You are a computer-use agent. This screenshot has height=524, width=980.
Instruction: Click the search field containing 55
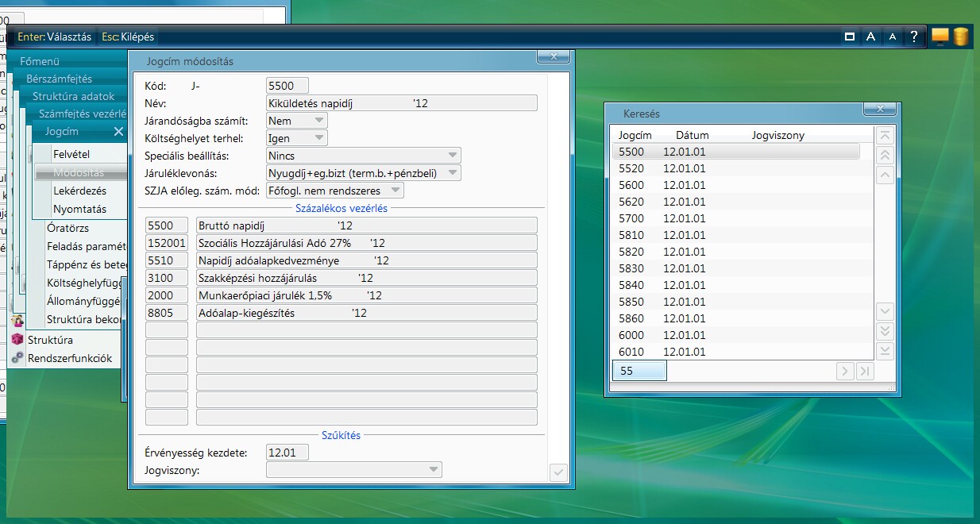click(x=639, y=371)
